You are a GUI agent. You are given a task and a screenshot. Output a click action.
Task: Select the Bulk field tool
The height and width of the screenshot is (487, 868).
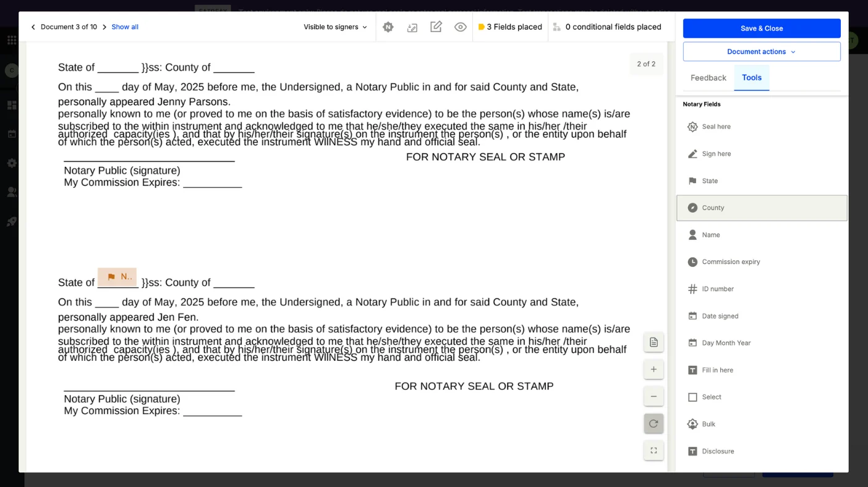tap(762, 425)
